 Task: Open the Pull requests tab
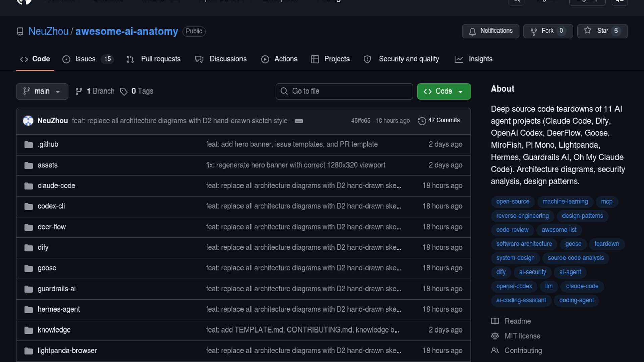point(160,59)
